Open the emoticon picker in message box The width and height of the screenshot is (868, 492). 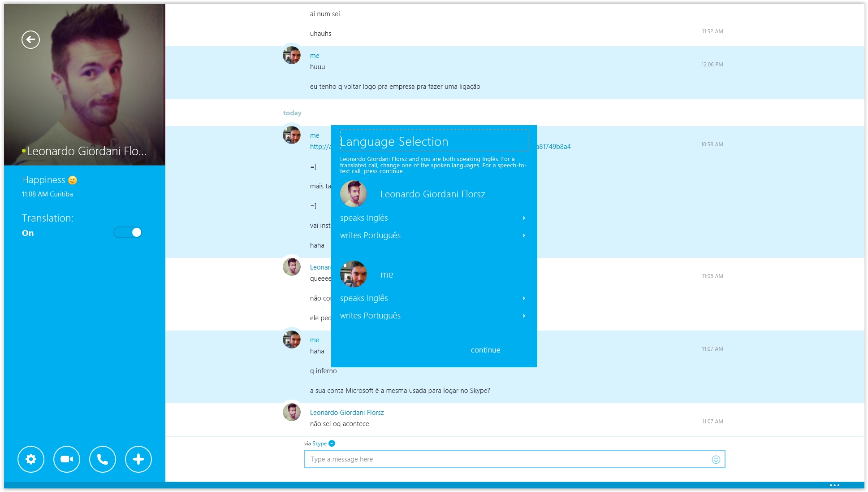coord(716,459)
